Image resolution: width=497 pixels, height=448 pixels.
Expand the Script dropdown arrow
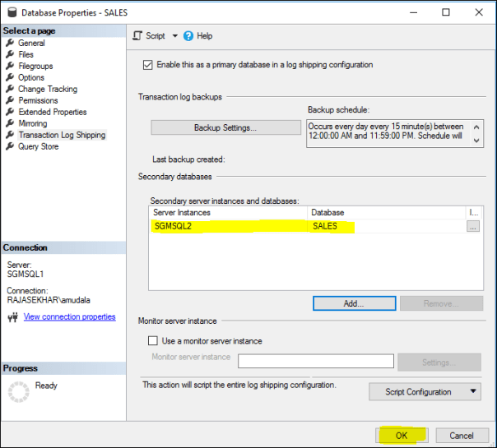point(174,36)
